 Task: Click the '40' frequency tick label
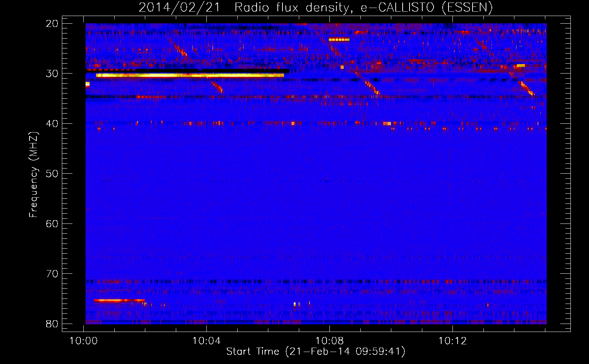point(52,124)
